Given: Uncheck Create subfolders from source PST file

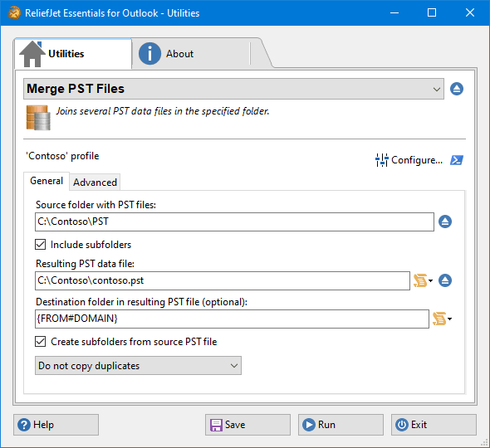Looking at the screenshot, I should [41, 342].
